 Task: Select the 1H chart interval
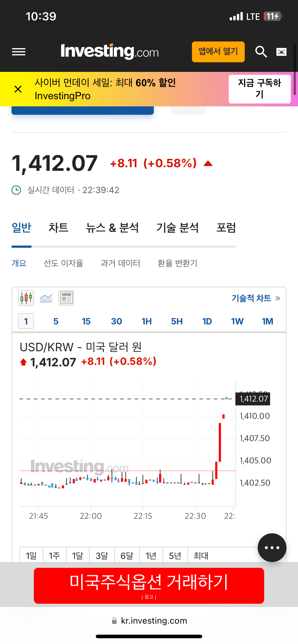click(147, 321)
